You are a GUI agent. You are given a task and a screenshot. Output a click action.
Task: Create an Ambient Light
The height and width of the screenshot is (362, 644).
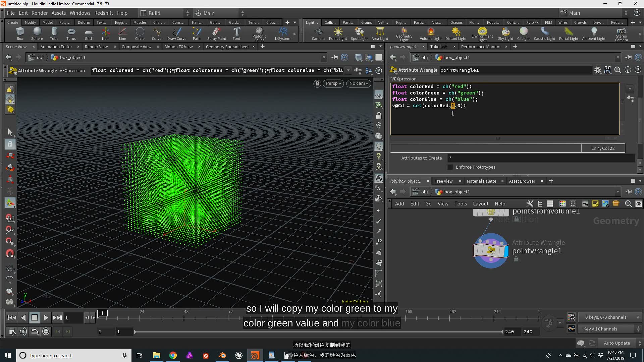[594, 34]
